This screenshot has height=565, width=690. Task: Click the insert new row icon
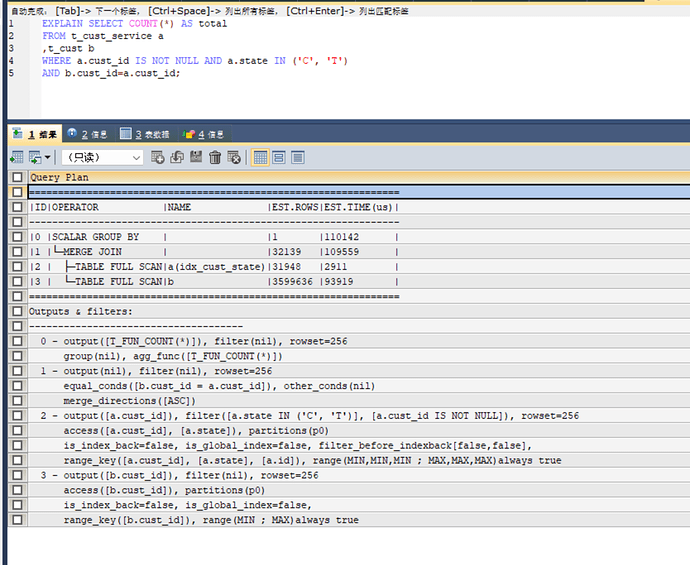[158, 157]
